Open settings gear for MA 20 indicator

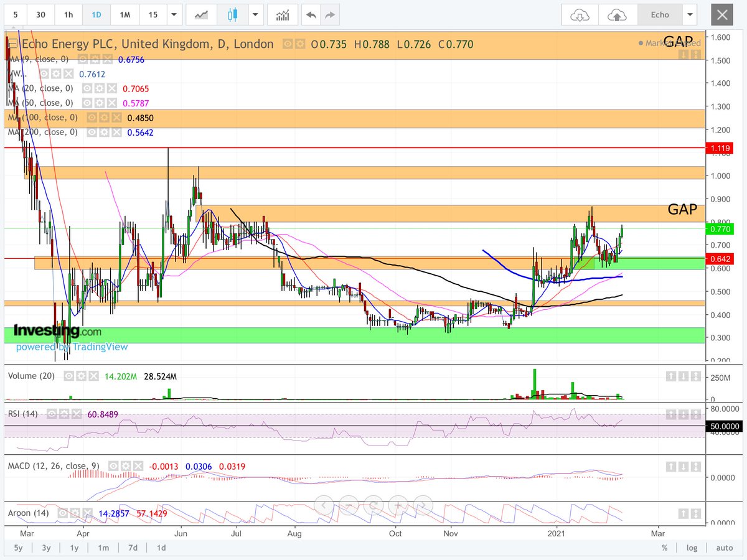[x=99, y=88]
